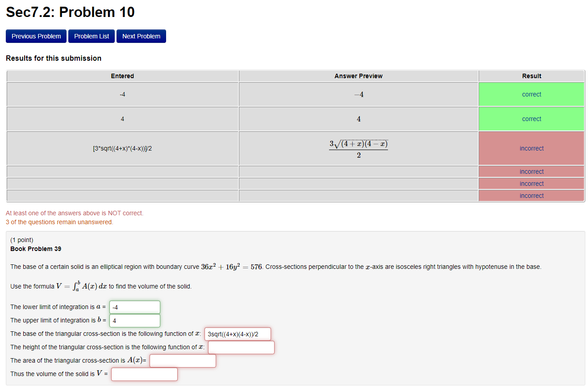
Task: Click the Book Problem 39 label
Action: tap(35, 249)
